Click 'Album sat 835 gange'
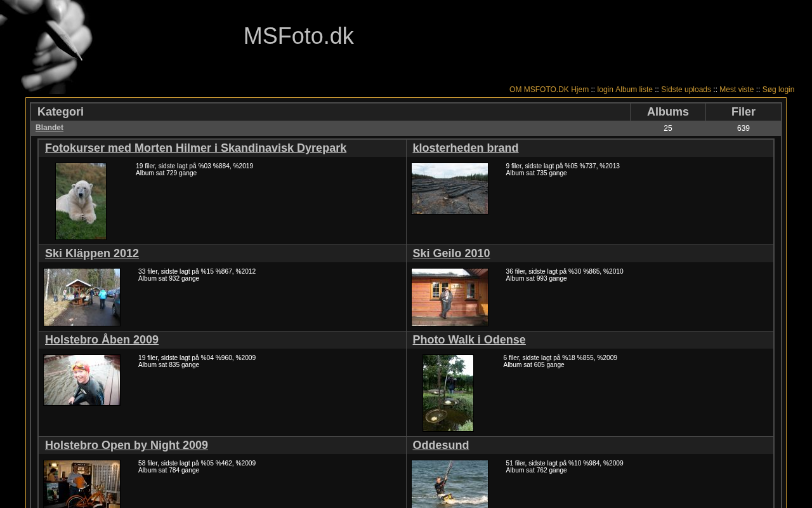The width and height of the screenshot is (812, 508). click(x=169, y=365)
